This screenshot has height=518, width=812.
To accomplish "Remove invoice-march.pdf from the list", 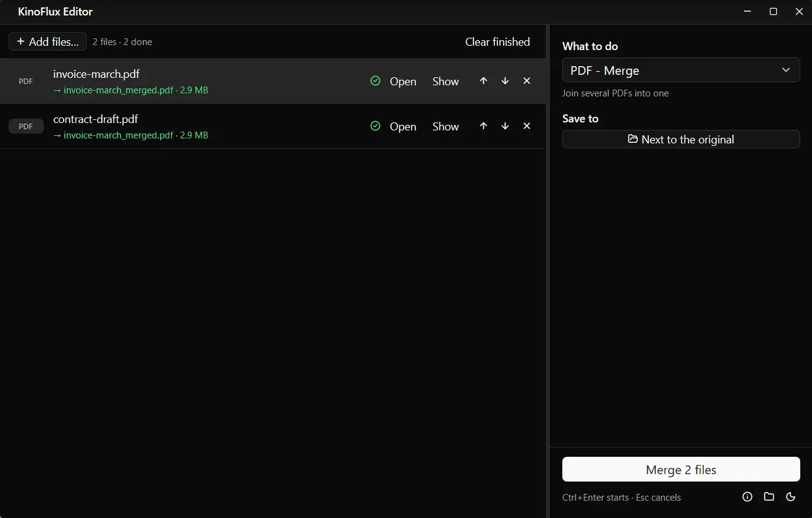I will click(527, 81).
